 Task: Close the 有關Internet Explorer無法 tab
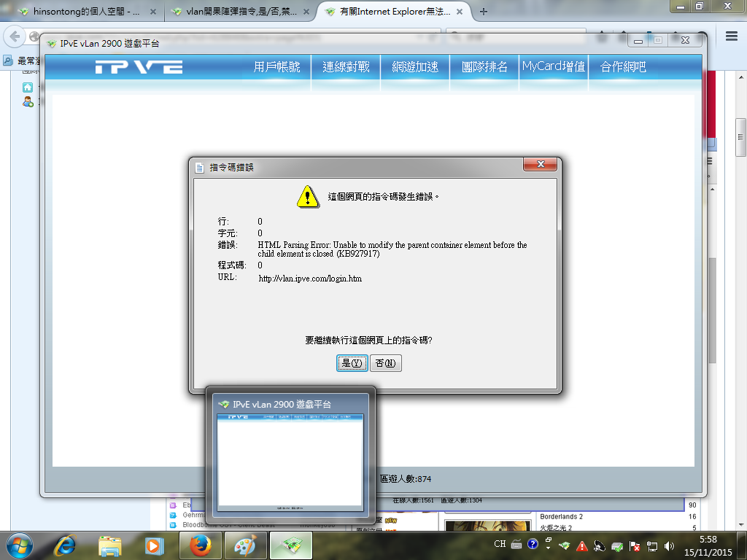pyautogui.click(x=460, y=12)
